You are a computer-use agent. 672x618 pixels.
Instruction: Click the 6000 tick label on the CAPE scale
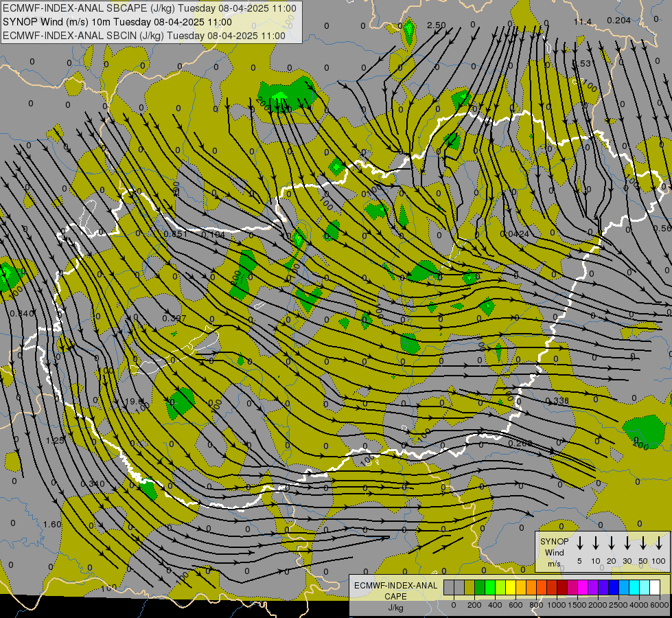pyautogui.click(x=659, y=605)
